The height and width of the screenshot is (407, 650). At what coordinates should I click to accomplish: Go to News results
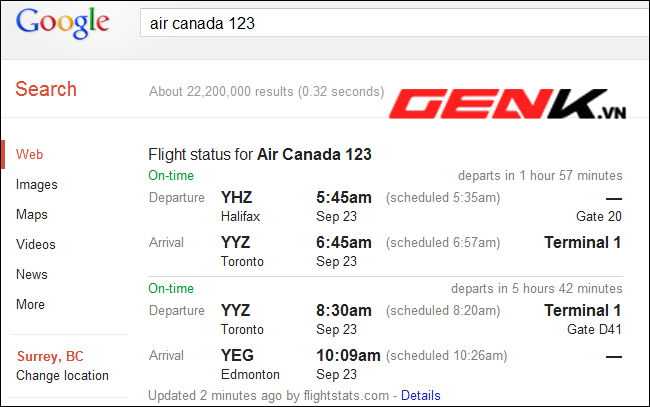(x=32, y=274)
